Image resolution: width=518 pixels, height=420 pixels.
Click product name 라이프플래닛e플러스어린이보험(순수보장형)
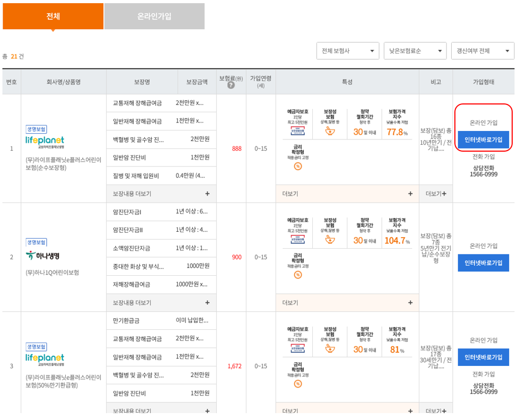coord(64,163)
